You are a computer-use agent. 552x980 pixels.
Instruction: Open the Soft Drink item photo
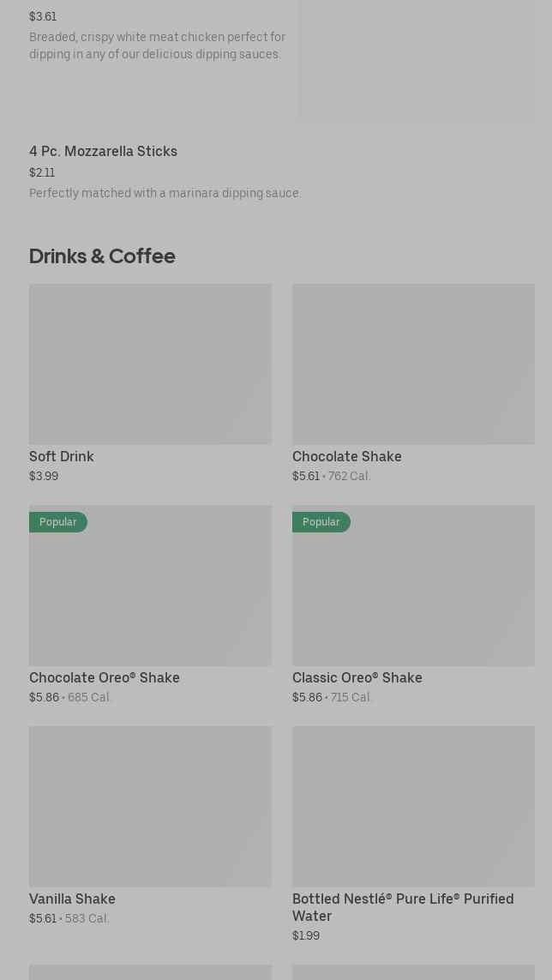pyautogui.click(x=150, y=364)
